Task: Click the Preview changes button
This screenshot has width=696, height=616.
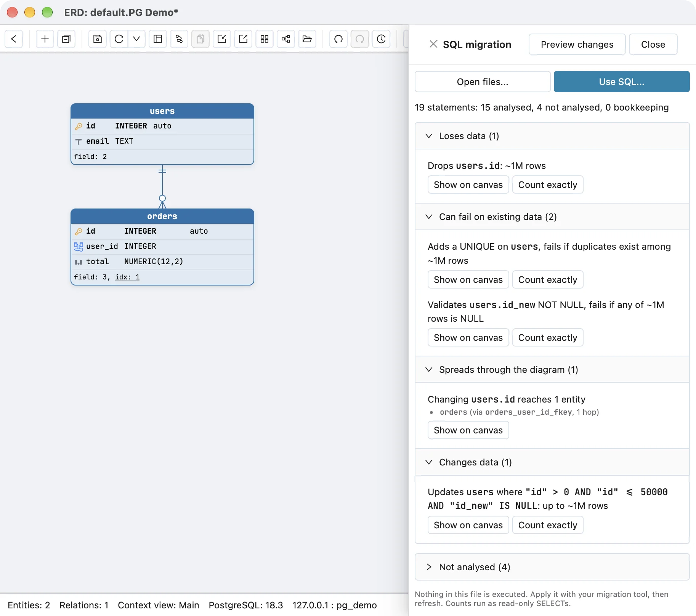Action: point(577,44)
